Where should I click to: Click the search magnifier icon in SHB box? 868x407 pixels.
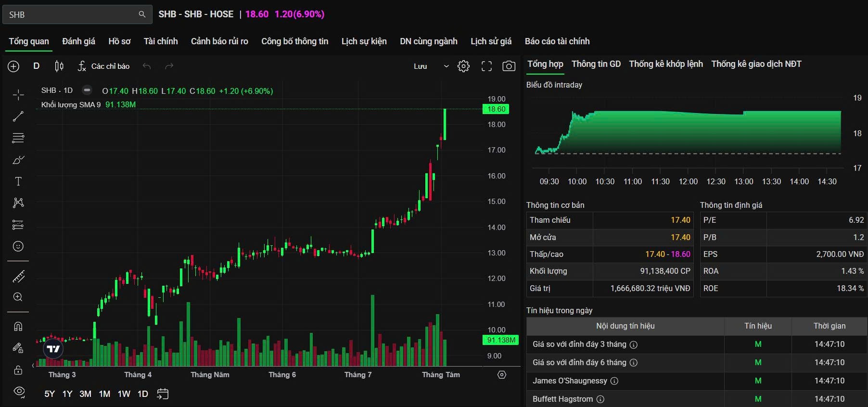[142, 14]
